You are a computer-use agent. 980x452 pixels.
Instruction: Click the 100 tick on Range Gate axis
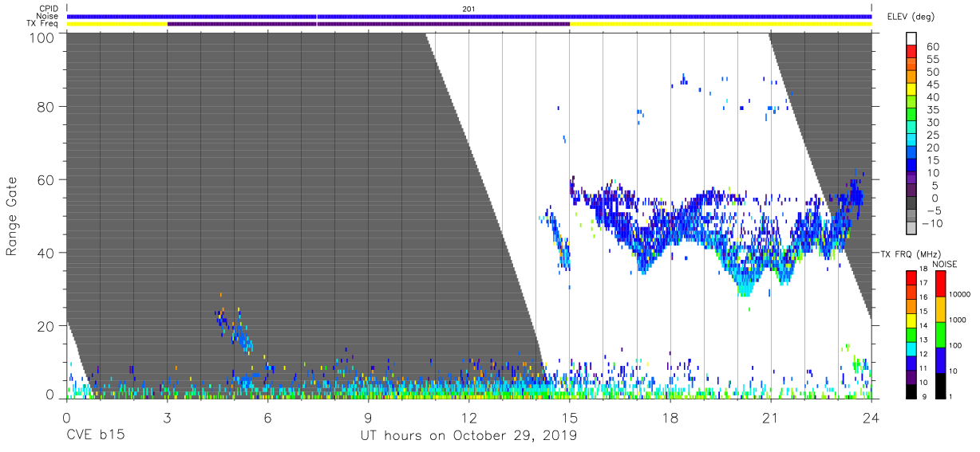[40, 37]
